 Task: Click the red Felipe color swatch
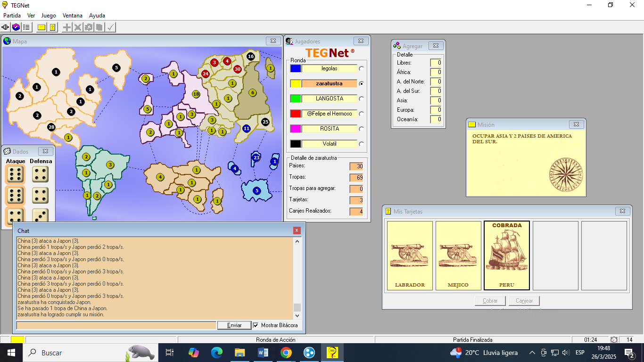[x=296, y=114]
